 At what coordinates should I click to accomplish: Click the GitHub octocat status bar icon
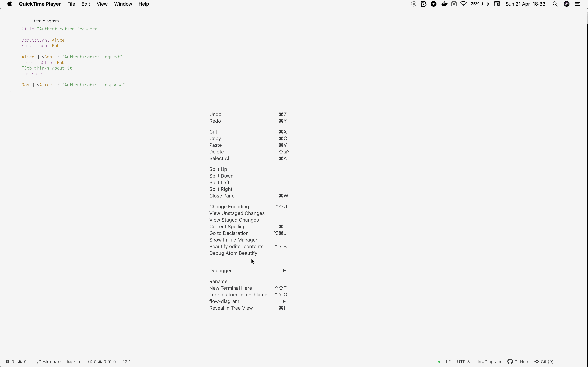pos(510,361)
